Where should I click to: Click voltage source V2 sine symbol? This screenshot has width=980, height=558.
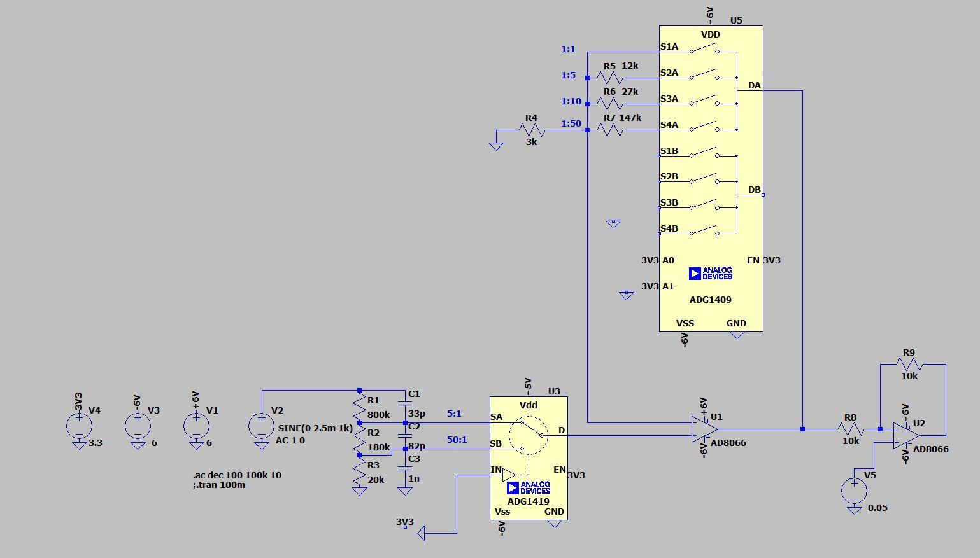click(x=262, y=426)
